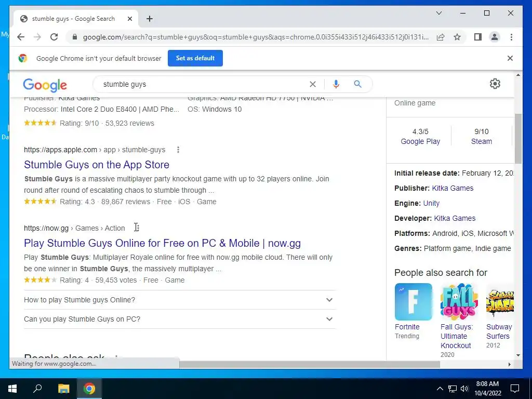532x399 pixels.
Task: Click the scroll right arrow
Action: point(509,364)
